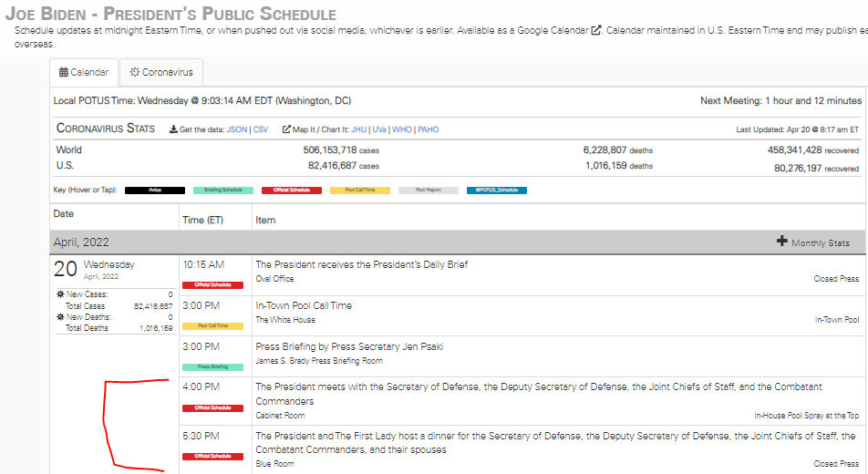Click Closed Press label on Daily Brief row

tap(836, 279)
